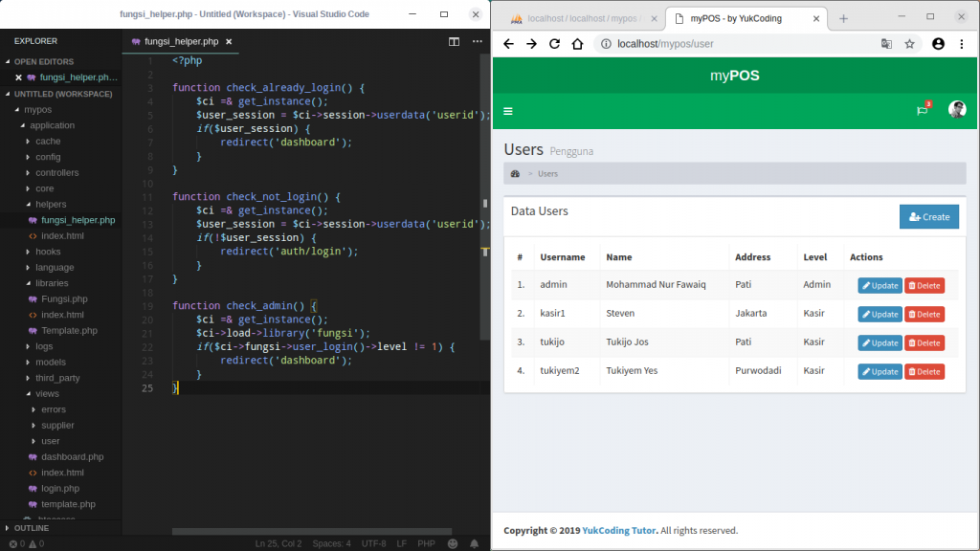Click the dashboard home breadcrumb icon
The image size is (980, 551).
click(516, 174)
